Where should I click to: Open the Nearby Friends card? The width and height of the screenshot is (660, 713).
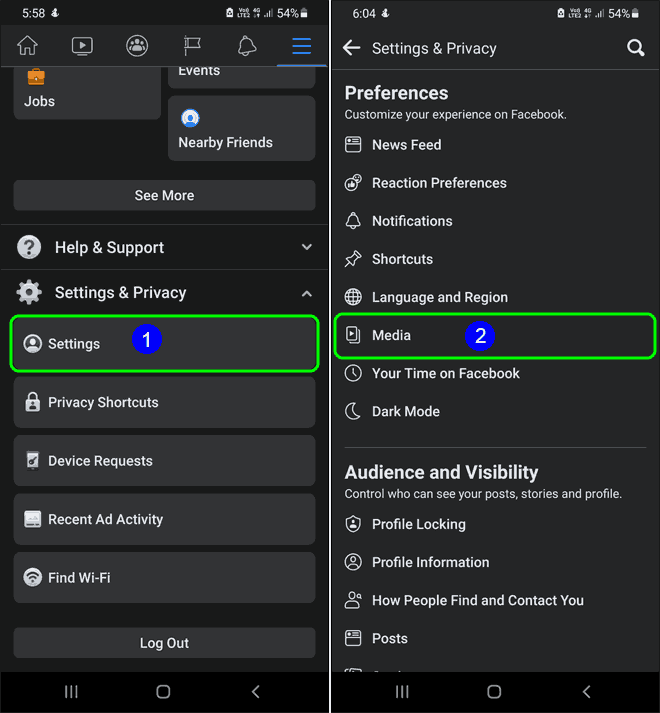[242, 128]
